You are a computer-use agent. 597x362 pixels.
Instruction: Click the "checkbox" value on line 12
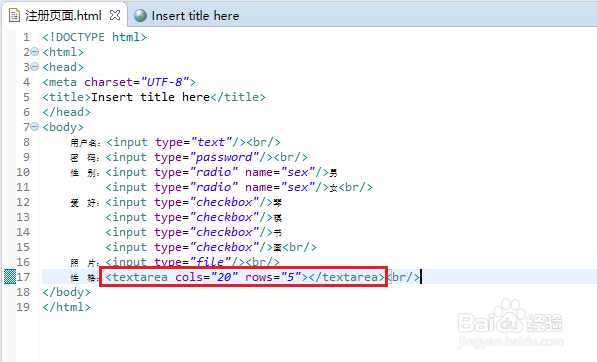coord(225,202)
